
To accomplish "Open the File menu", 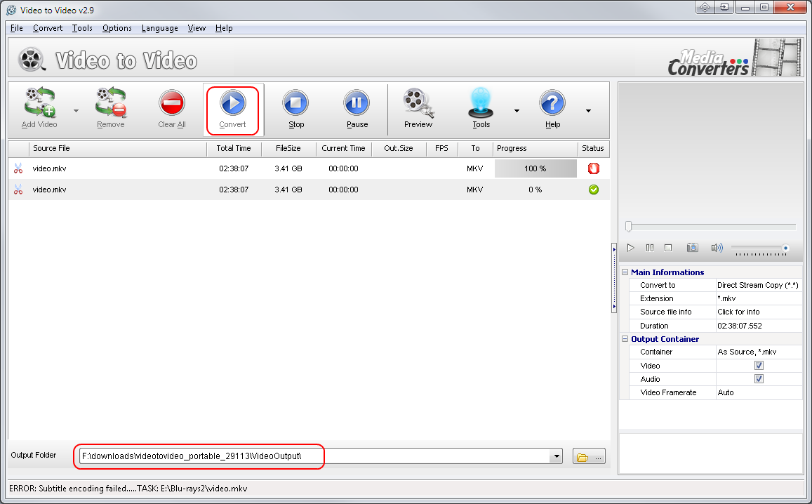I will coord(17,28).
